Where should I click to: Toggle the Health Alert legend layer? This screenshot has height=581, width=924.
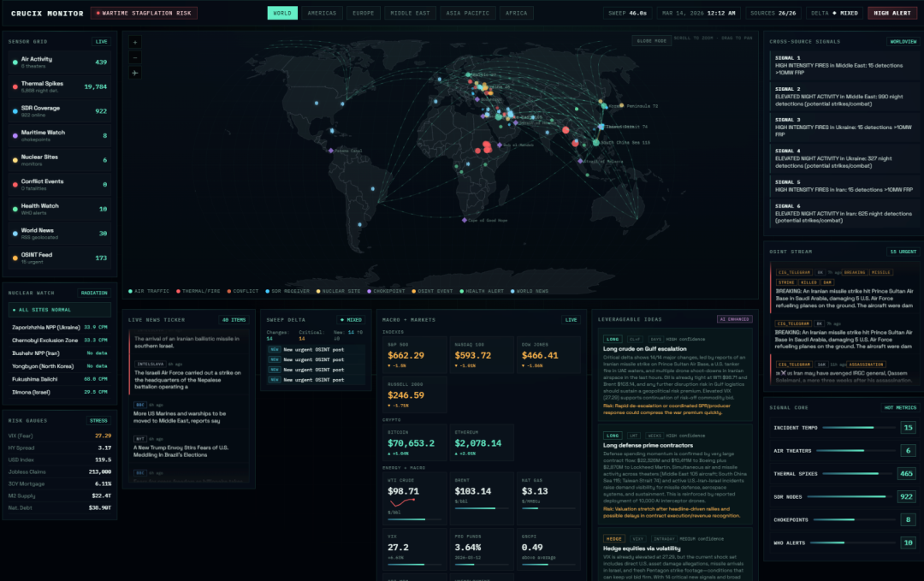(482, 291)
